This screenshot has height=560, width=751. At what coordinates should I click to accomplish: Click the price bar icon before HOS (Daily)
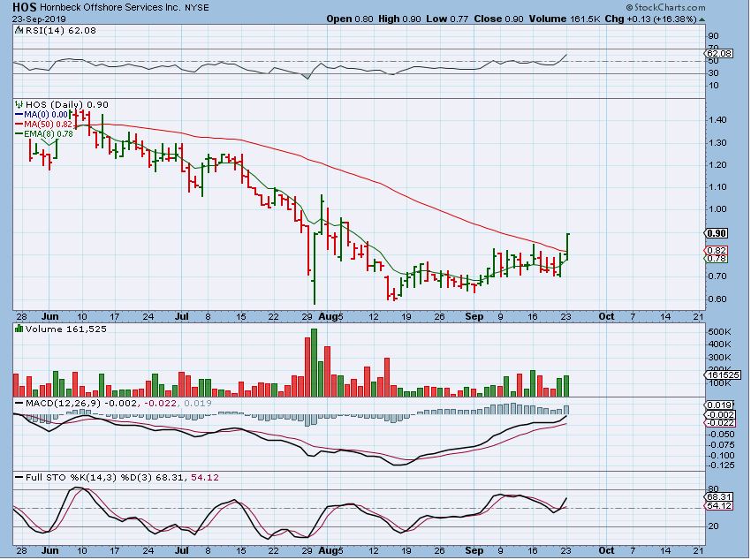point(19,104)
